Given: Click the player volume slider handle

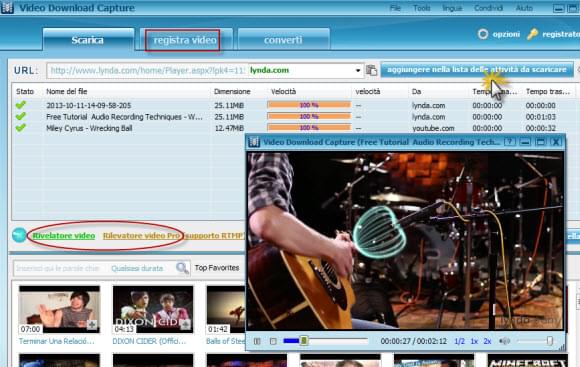Looking at the screenshot, I should [x=550, y=341].
